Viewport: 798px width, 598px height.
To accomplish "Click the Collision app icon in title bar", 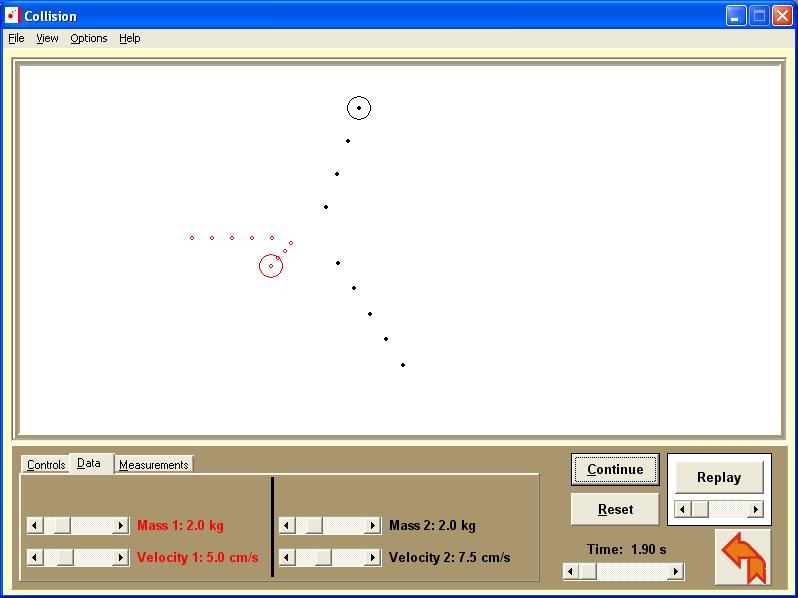I will pos(12,16).
